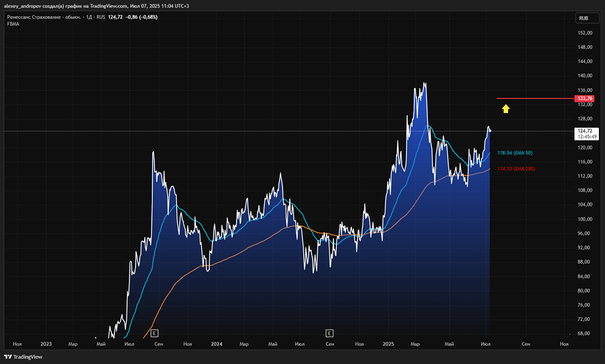Click the TradingView logo icon
Viewport: 605px width, 364px height.
click(8, 357)
